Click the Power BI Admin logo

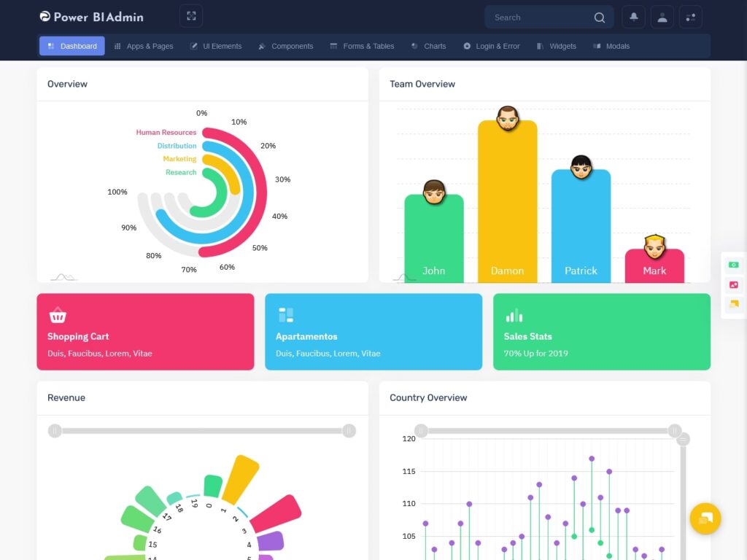point(90,16)
